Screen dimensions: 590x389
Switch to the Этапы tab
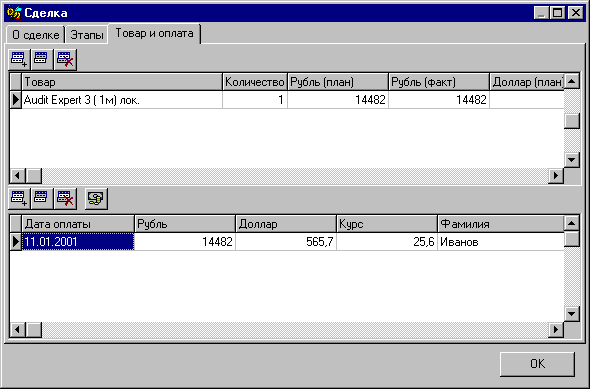pos(87,35)
